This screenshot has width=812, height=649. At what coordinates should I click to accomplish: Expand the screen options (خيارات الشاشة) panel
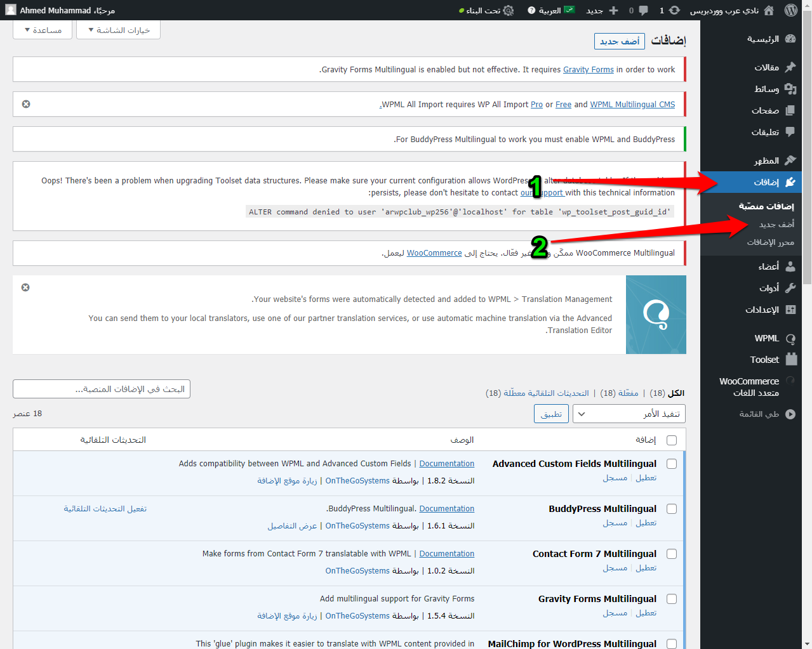tap(119, 30)
